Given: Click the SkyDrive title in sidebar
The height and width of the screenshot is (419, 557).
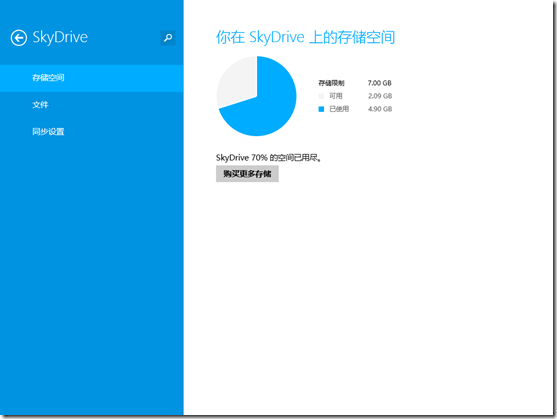Looking at the screenshot, I should tap(60, 37).
